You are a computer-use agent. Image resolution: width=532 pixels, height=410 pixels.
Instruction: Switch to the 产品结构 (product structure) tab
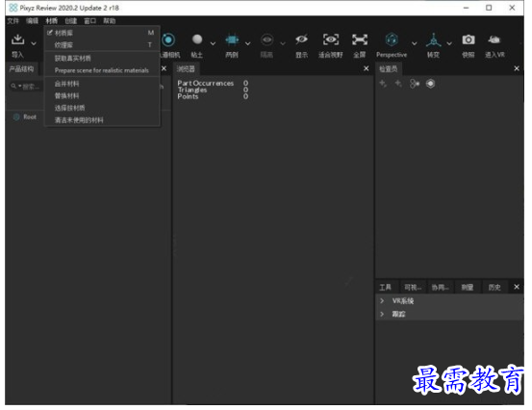click(21, 69)
